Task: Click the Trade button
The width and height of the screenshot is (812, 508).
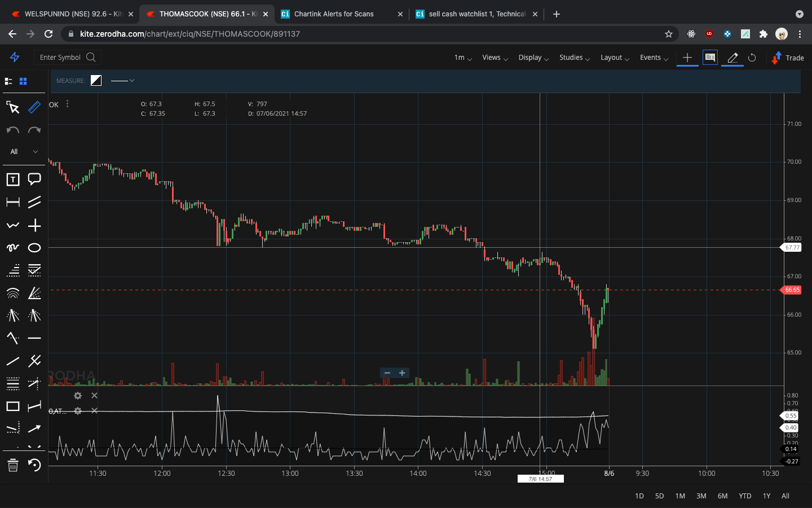Action: pyautogui.click(x=788, y=58)
